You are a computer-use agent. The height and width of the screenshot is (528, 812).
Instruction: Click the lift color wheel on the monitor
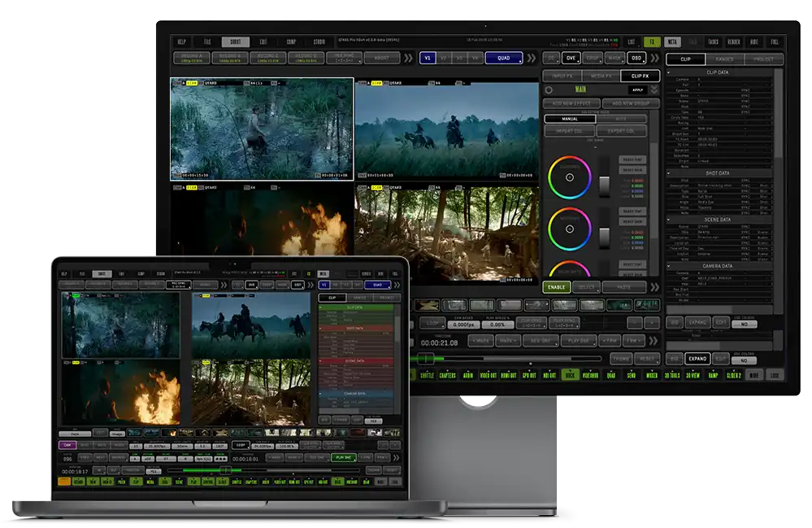point(569,177)
